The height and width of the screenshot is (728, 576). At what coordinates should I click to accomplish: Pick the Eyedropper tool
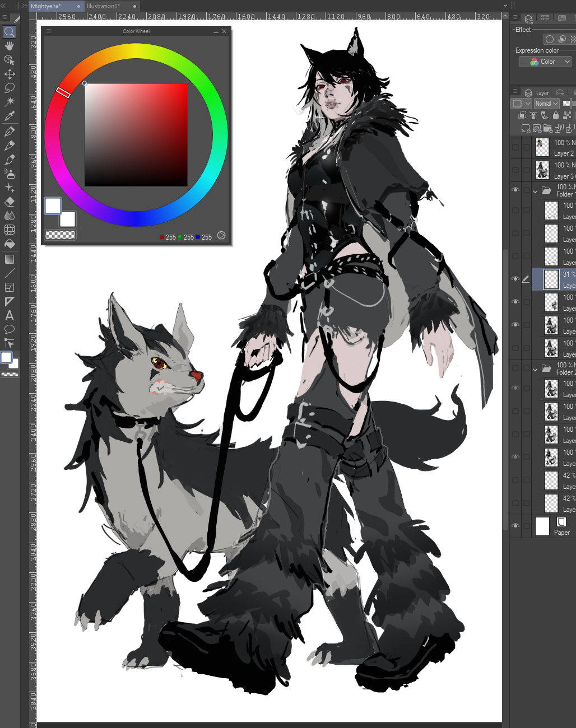pyautogui.click(x=10, y=116)
